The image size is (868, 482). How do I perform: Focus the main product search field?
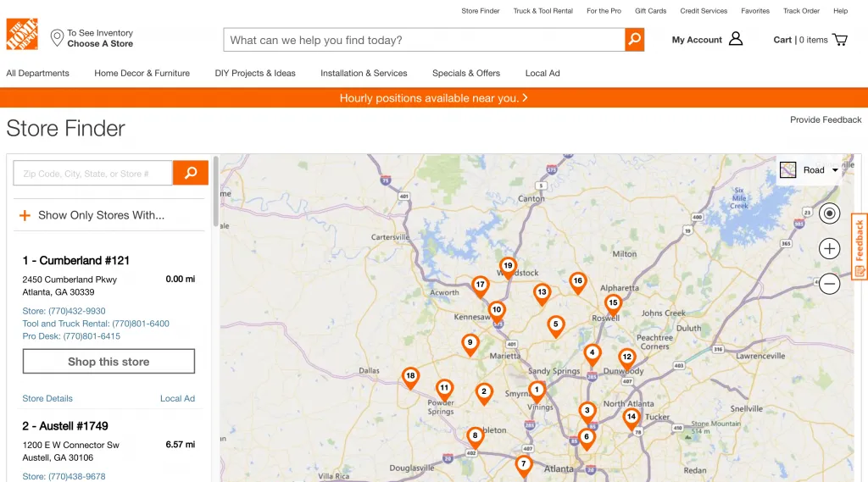coord(424,40)
